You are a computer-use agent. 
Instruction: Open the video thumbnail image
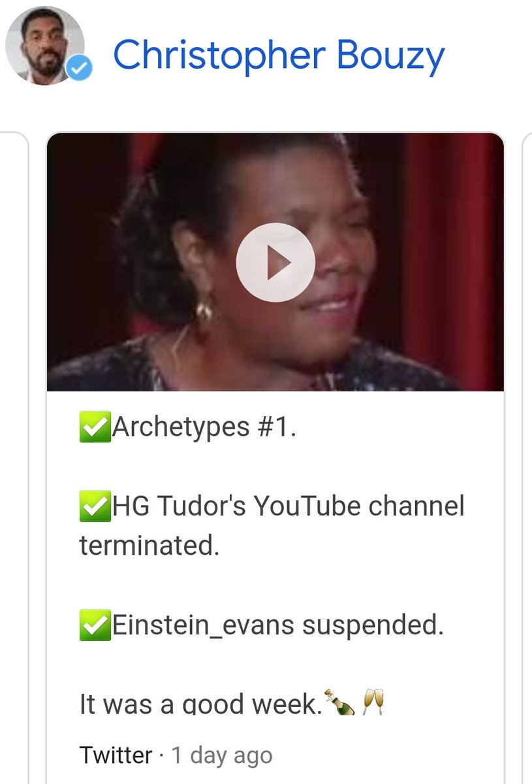coord(275,262)
